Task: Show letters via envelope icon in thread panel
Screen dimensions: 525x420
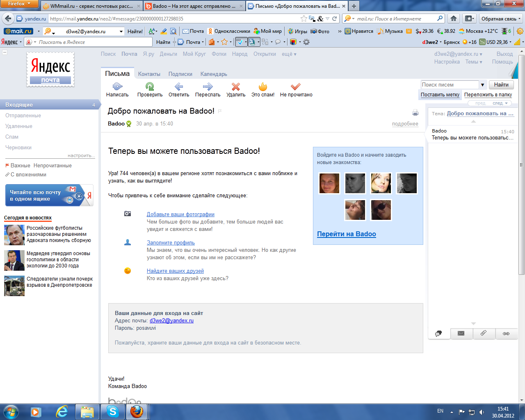Action: pyautogui.click(x=461, y=333)
